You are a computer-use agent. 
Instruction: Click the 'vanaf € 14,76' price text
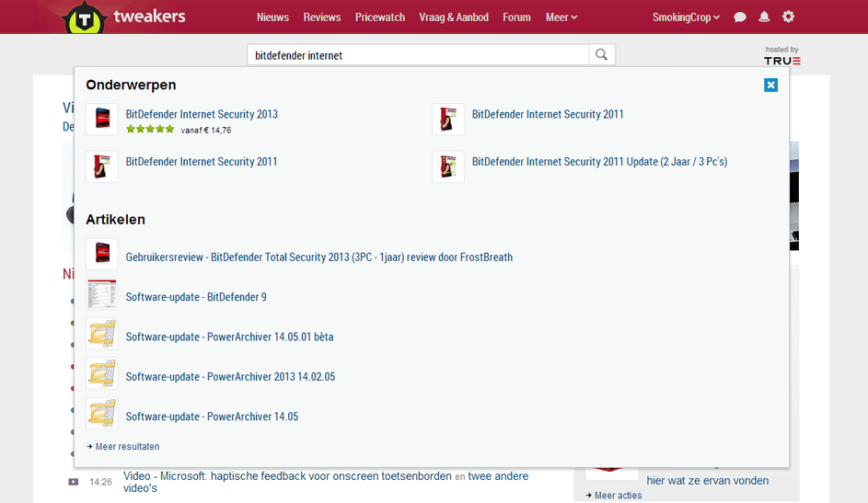click(206, 131)
